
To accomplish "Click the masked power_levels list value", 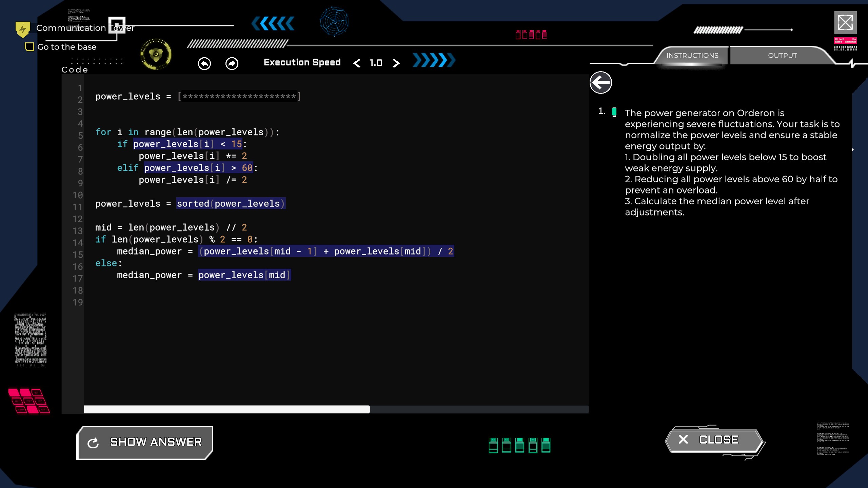I will [239, 96].
